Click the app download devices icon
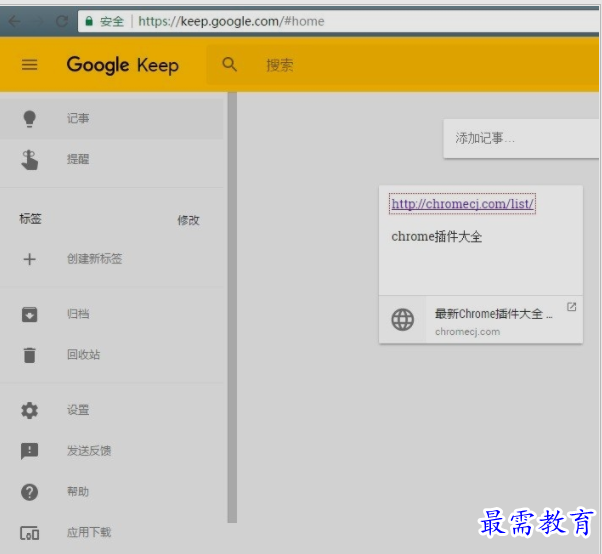602x554 pixels. tap(30, 533)
